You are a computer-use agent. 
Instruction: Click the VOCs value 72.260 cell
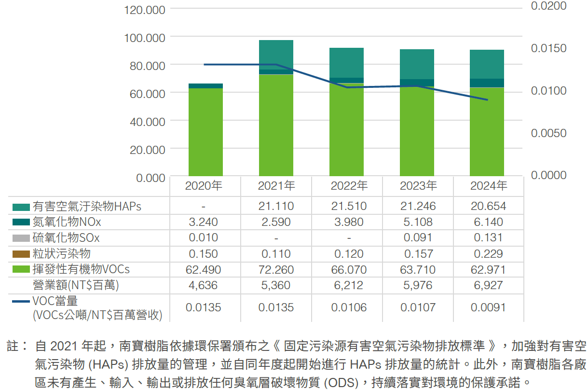(276, 269)
